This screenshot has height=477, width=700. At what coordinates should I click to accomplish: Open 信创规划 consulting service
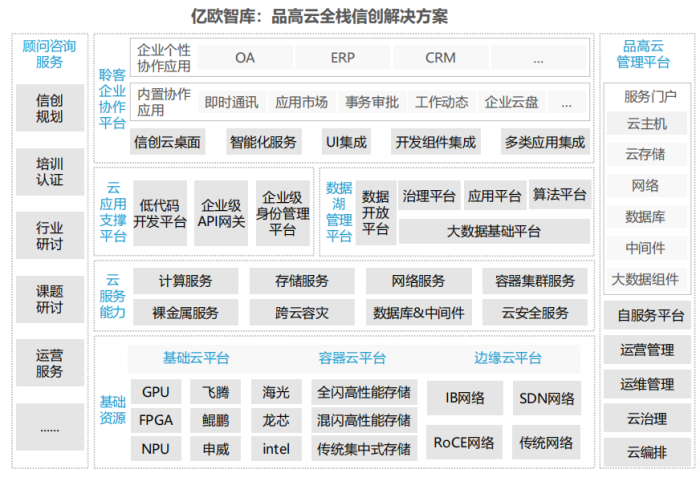pos(50,109)
